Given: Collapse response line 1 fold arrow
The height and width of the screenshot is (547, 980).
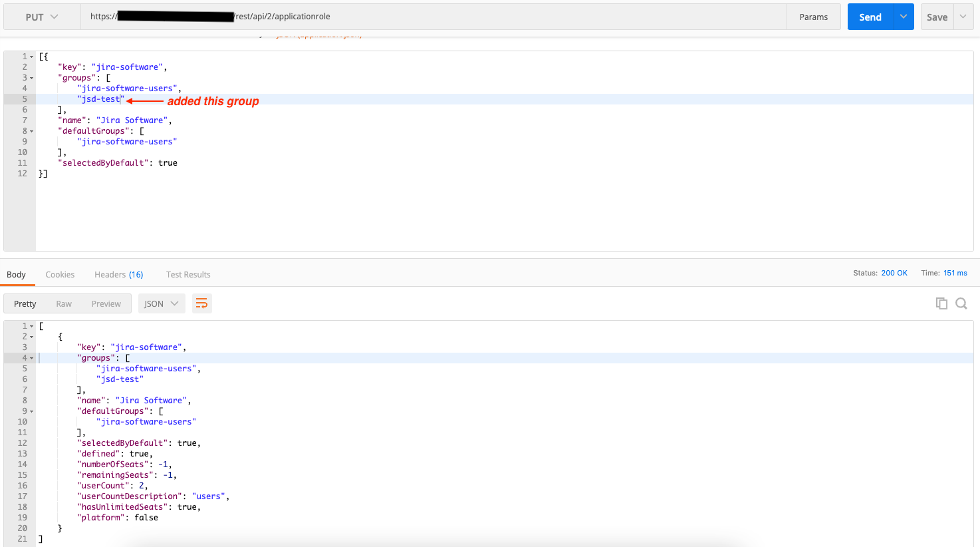Looking at the screenshot, I should click(32, 326).
